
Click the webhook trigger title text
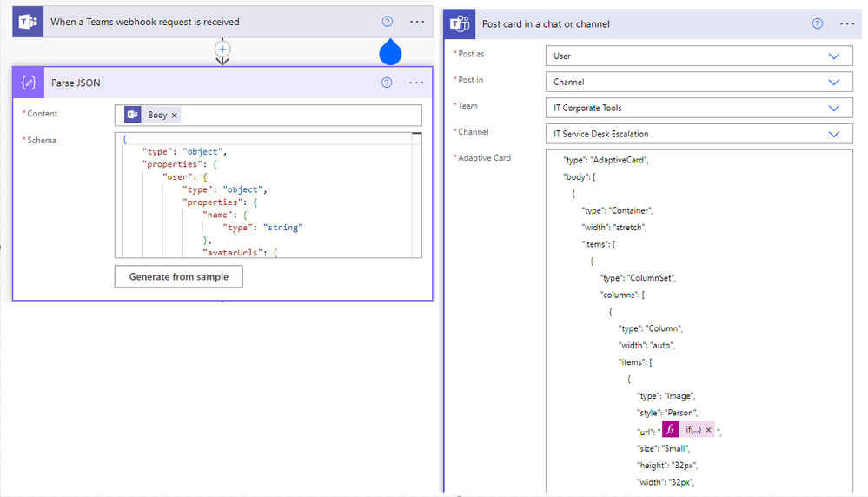click(145, 22)
